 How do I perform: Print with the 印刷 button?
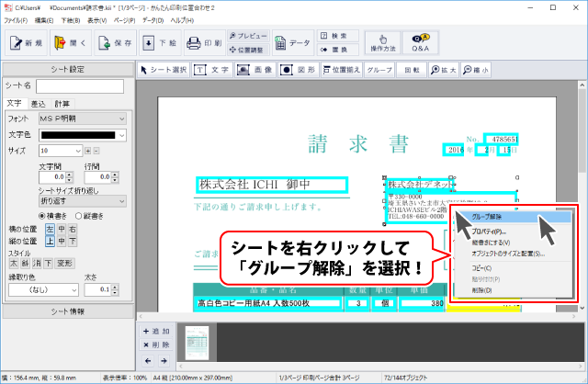205,43
